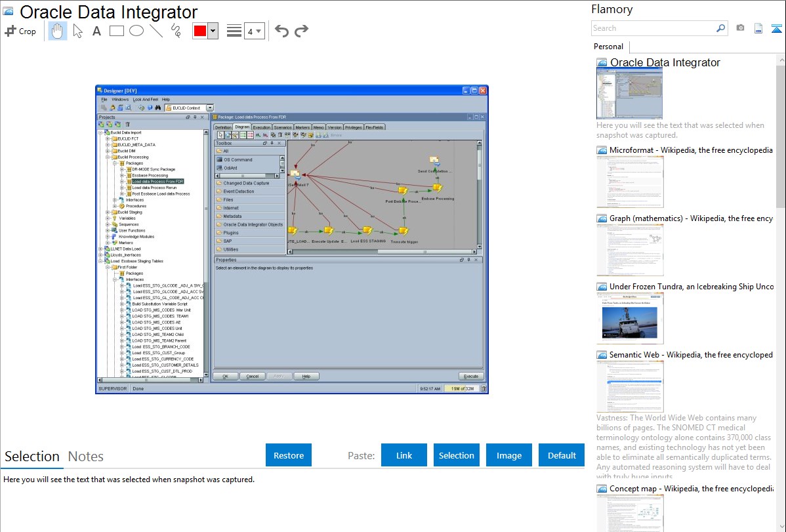Open the Semantic Web snapshot thumbnail
786x532 pixels.
[x=630, y=386]
